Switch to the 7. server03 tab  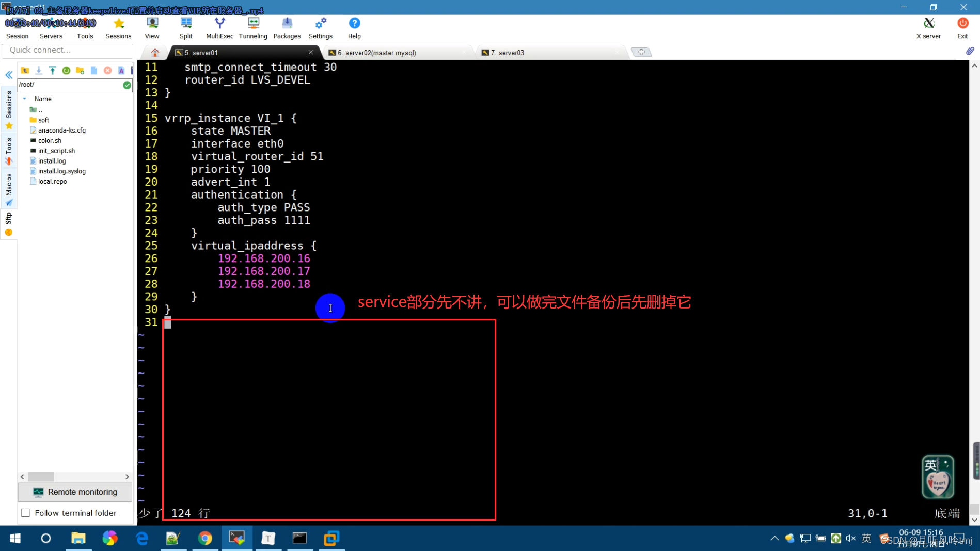550,53
